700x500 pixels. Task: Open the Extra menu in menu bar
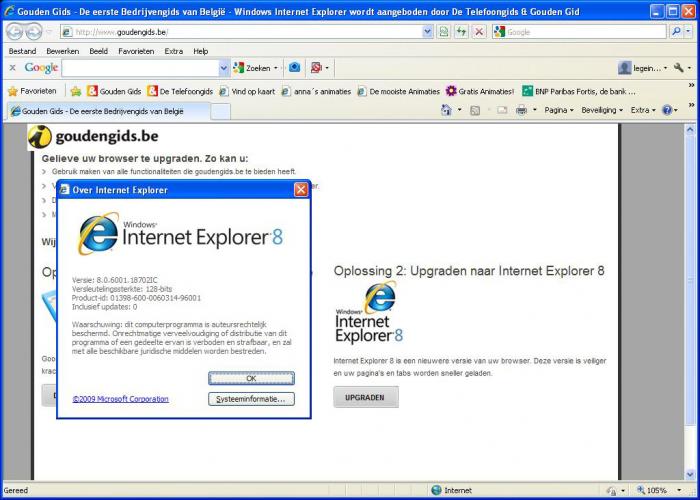click(x=174, y=51)
